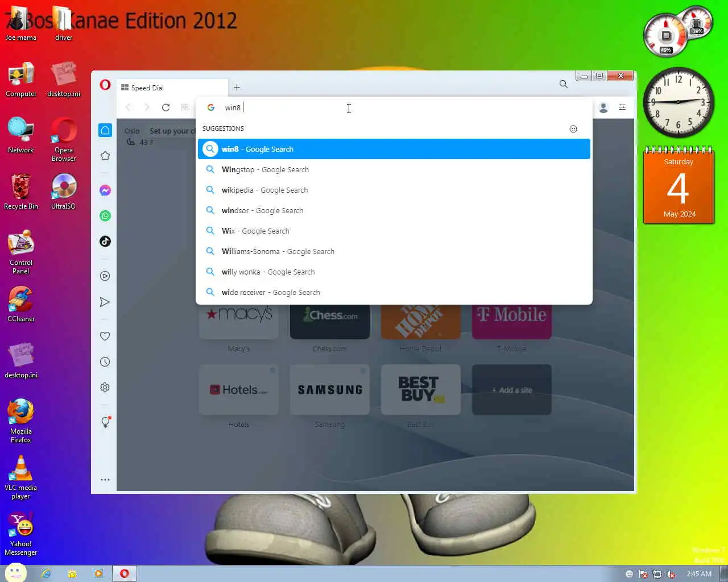Open the Easy Setup menu icon
728x582 pixels.
pyautogui.click(x=622, y=107)
